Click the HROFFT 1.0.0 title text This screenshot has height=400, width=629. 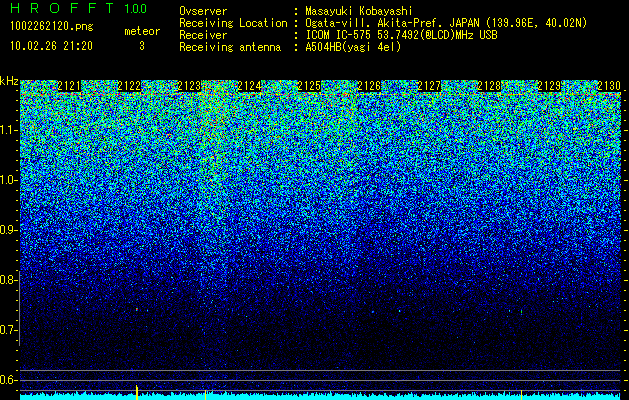78,8
